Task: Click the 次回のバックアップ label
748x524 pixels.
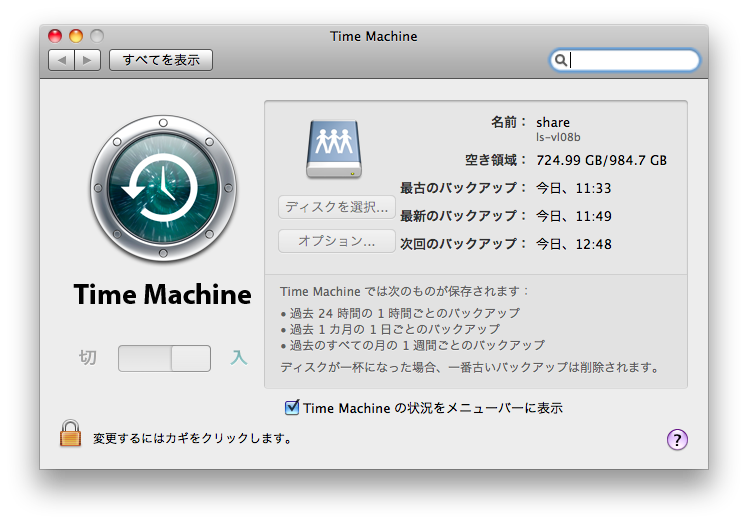Action: 462,244
